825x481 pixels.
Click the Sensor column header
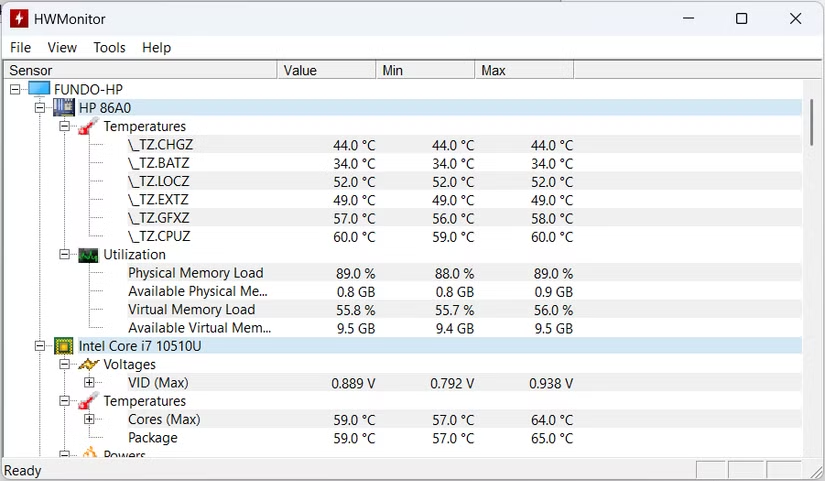point(140,70)
